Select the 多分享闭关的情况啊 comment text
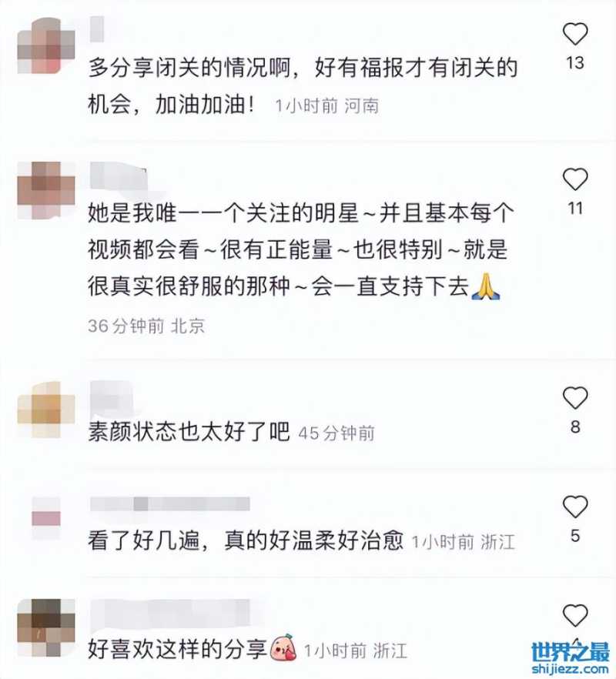 point(303,86)
